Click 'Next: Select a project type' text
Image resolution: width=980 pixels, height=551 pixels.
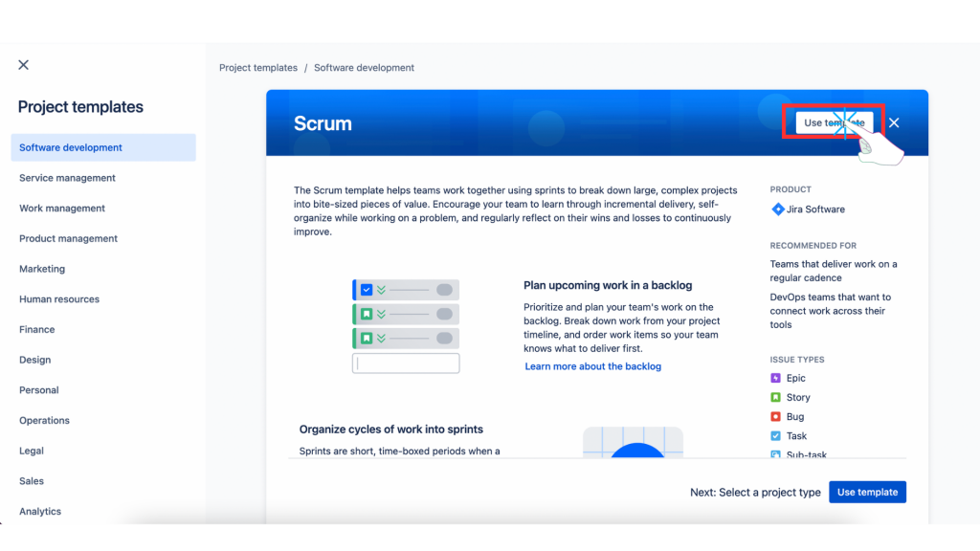[755, 493]
